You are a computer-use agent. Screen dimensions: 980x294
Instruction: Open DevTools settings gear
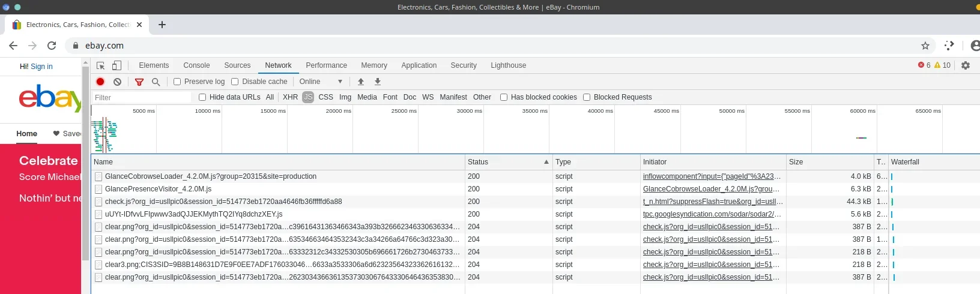coord(966,65)
